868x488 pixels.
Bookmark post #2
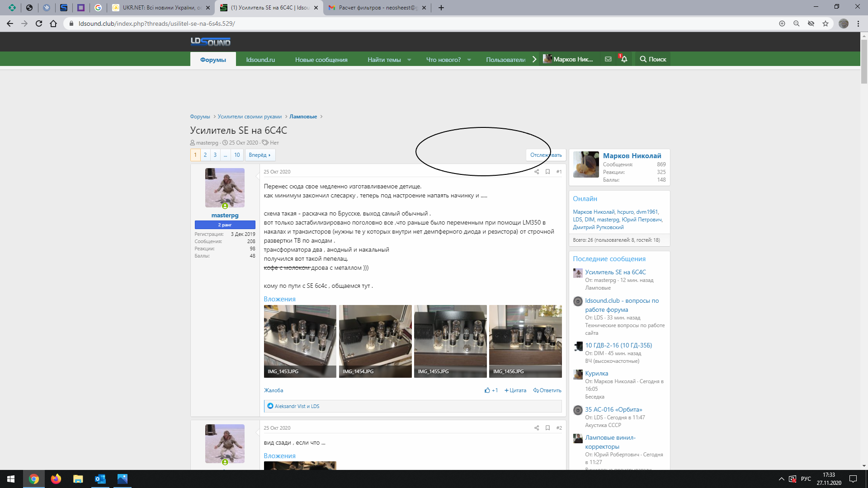[547, 428]
